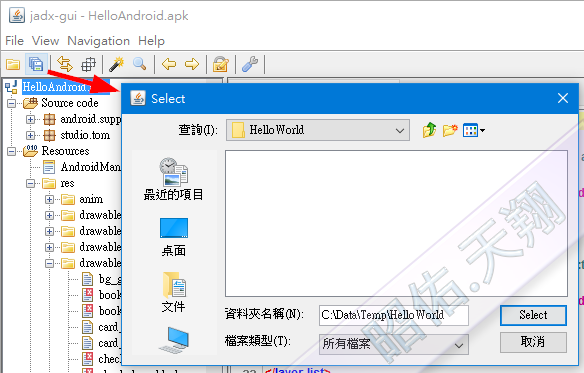The height and width of the screenshot is (373, 584).
Task: Open the File menu
Action: click(15, 41)
